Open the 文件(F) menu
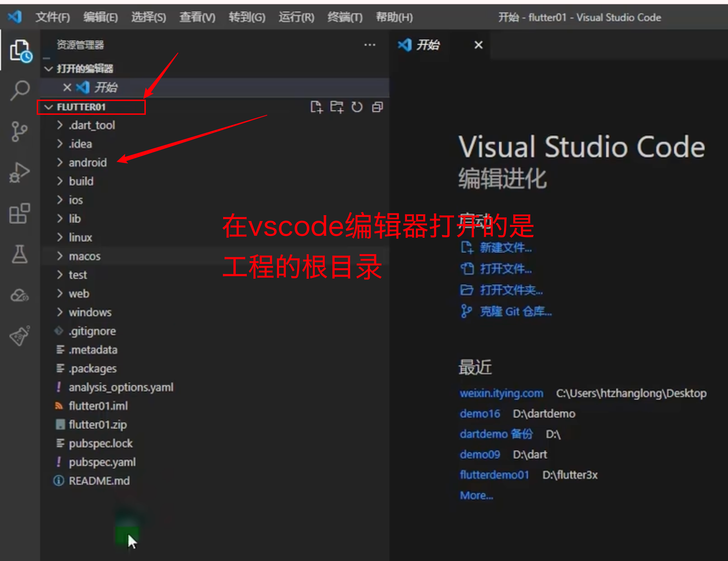Viewport: 728px width, 561px height. pyautogui.click(x=53, y=17)
